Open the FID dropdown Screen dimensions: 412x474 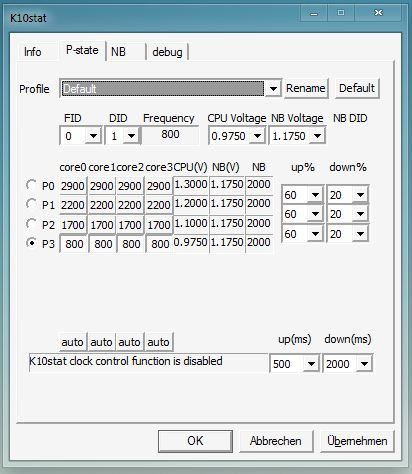coord(93,136)
